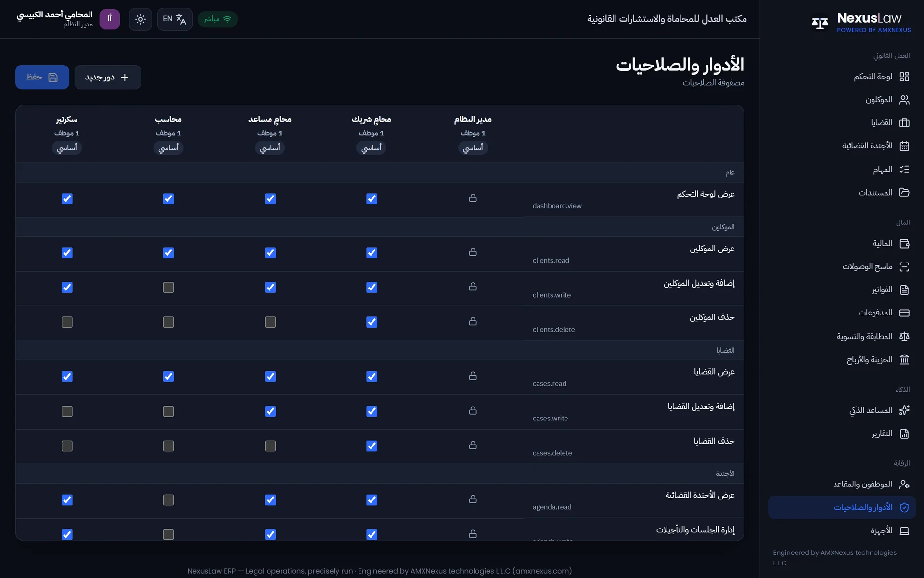Click the محامٍ شريك role column header
The width and height of the screenshot is (924, 578).
[372, 119]
